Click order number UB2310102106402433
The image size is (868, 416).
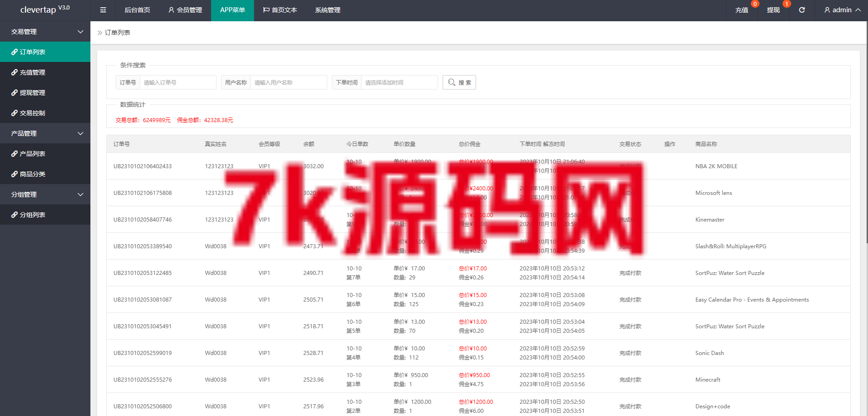pos(142,166)
